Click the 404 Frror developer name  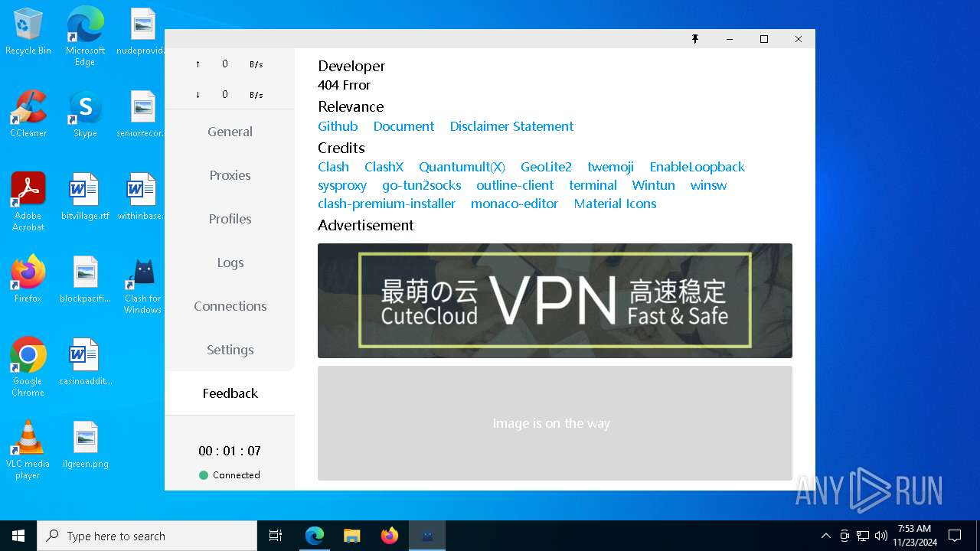(x=345, y=85)
